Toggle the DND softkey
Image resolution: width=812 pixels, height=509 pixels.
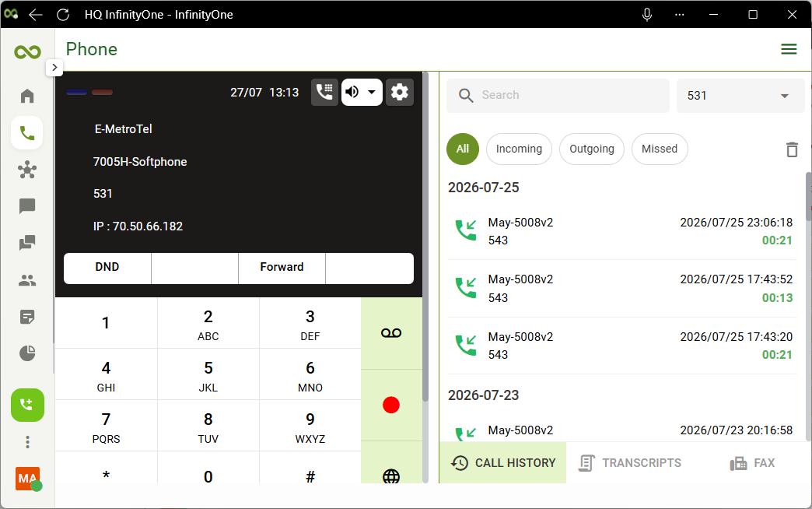(x=107, y=268)
